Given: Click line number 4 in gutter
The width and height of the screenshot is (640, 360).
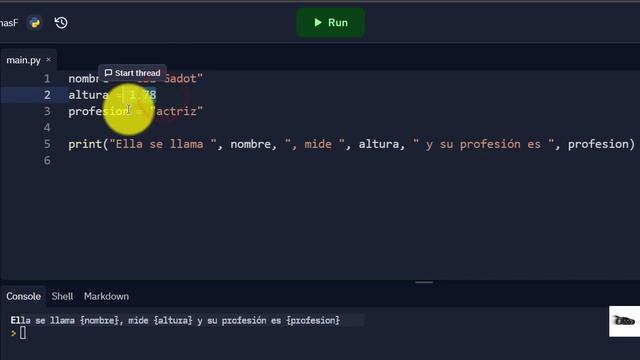Looking at the screenshot, I should 47,128.
